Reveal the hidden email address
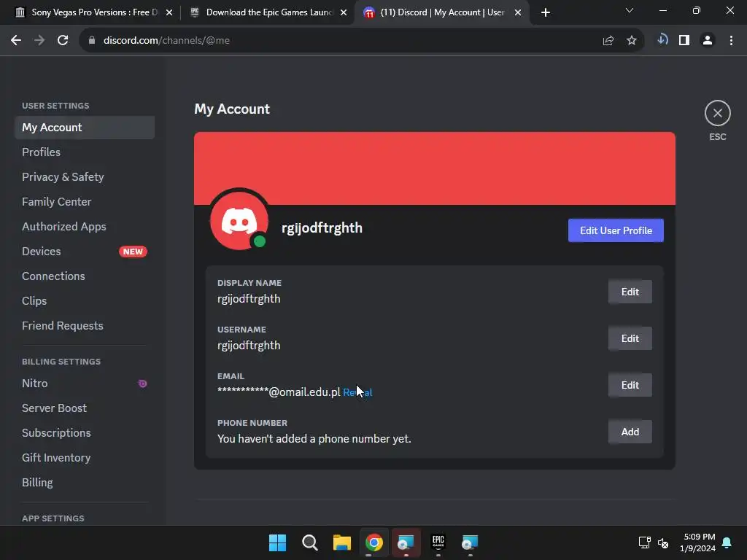747x560 pixels. pyautogui.click(x=357, y=392)
